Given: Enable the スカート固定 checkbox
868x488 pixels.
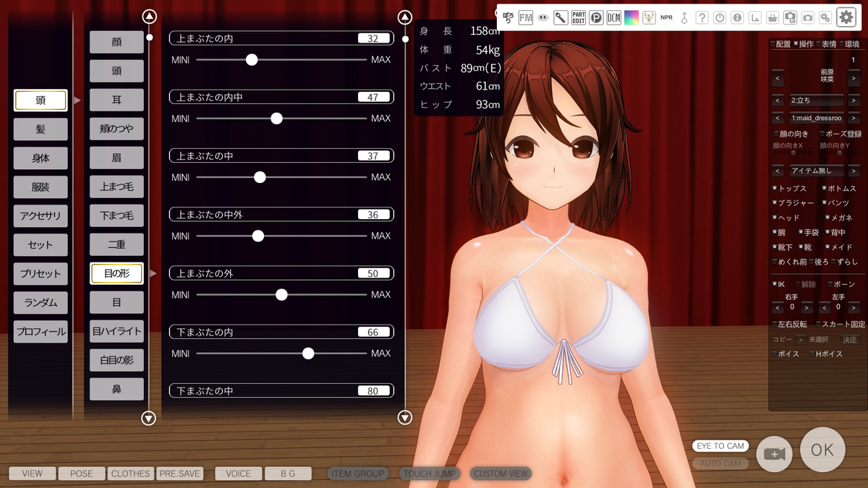Looking at the screenshot, I should pos(819,325).
